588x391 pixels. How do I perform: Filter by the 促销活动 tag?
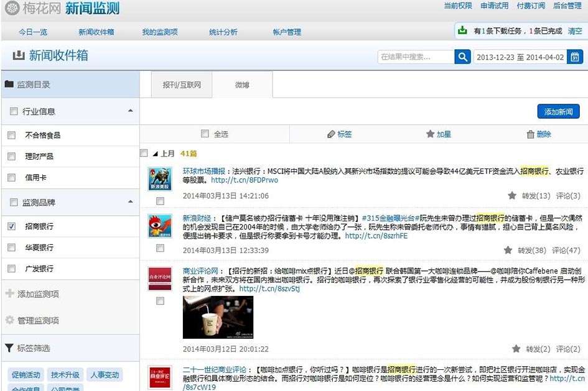[26, 374]
